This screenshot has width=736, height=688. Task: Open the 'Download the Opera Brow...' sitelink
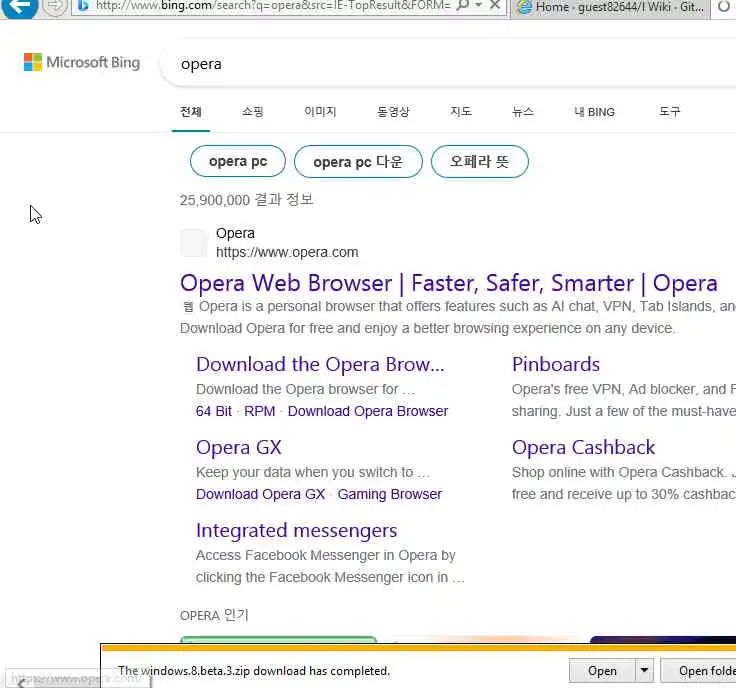pos(320,365)
